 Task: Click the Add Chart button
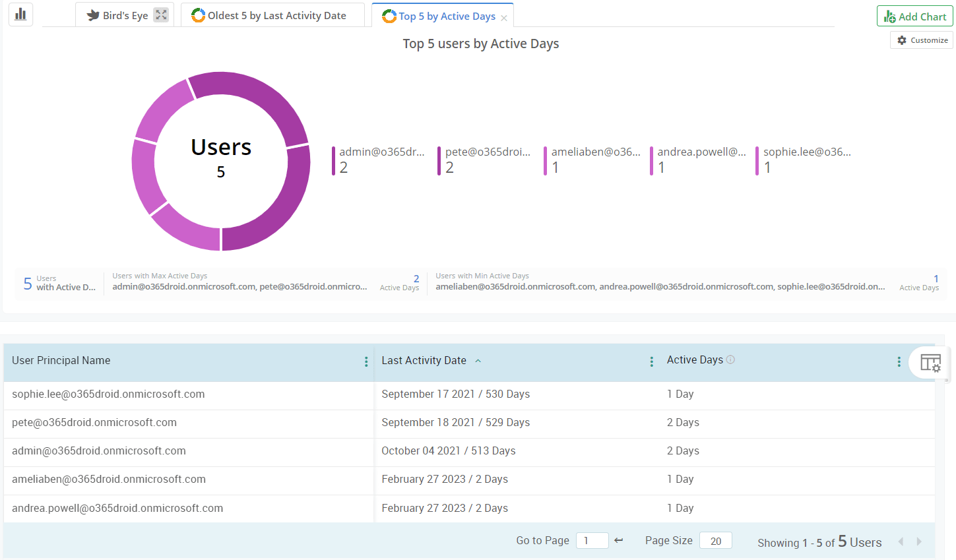pos(914,16)
